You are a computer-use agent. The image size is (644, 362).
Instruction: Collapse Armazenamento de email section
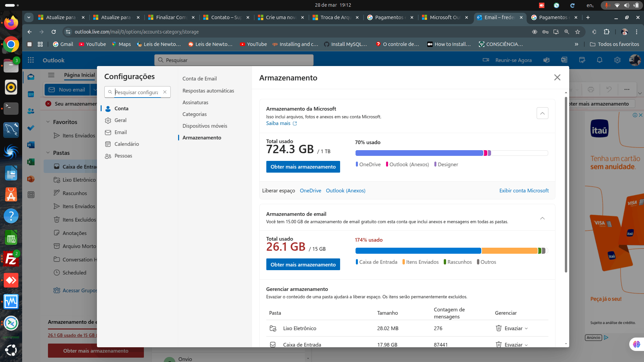tap(542, 218)
